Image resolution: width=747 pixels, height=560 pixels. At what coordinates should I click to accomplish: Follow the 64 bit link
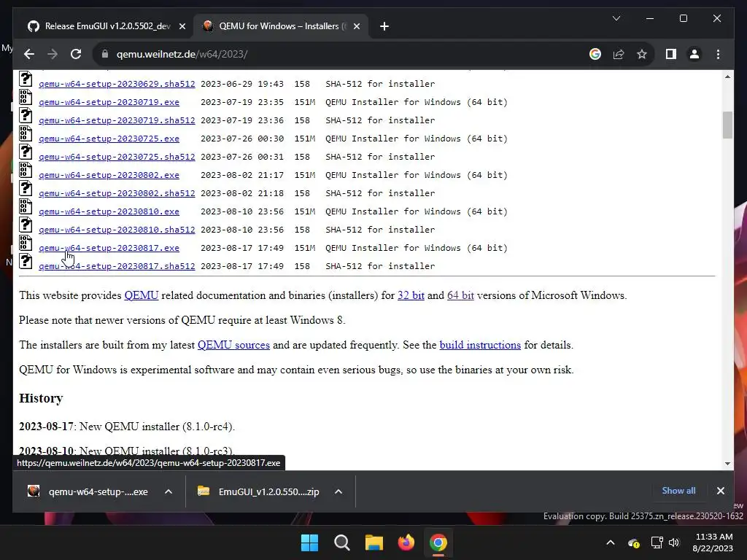click(x=460, y=295)
